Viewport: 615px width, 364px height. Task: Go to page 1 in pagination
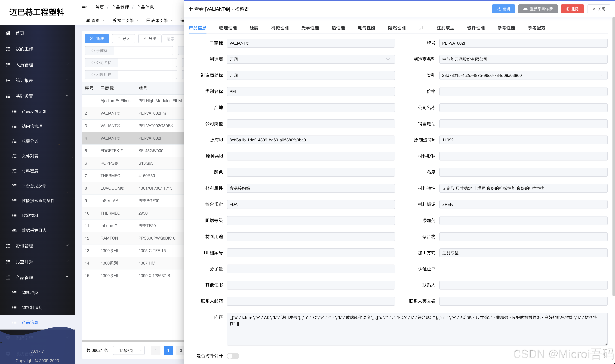[168, 350]
